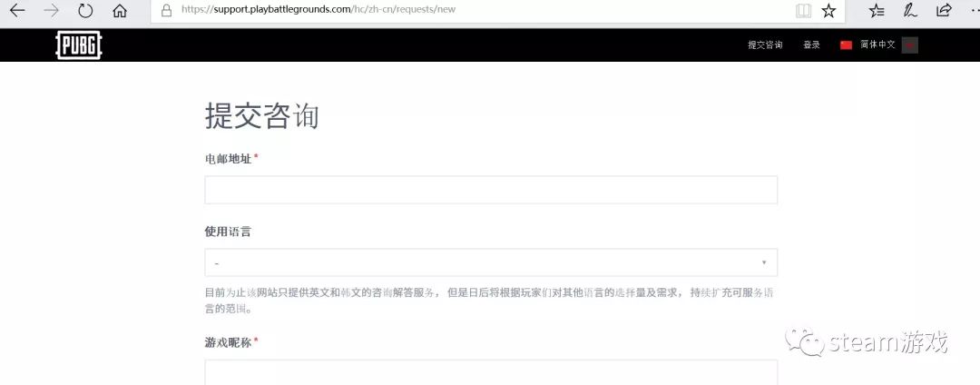Viewport: 980px width, 385px height.
Task: Open the favorites hub icon
Action: click(877, 10)
